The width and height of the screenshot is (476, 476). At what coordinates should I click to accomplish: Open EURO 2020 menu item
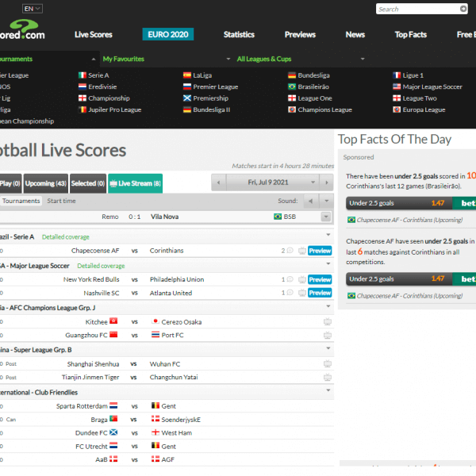168,34
